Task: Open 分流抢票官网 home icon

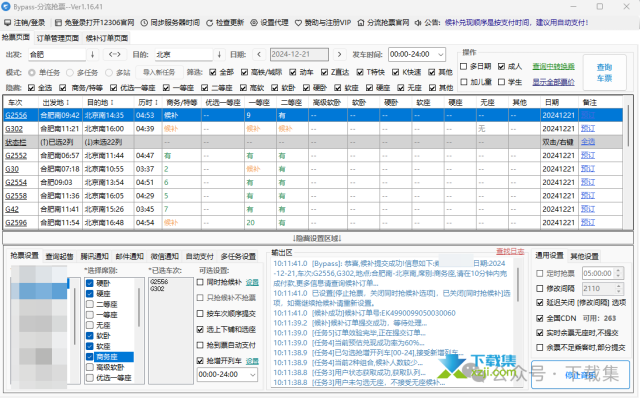Action: [361, 23]
